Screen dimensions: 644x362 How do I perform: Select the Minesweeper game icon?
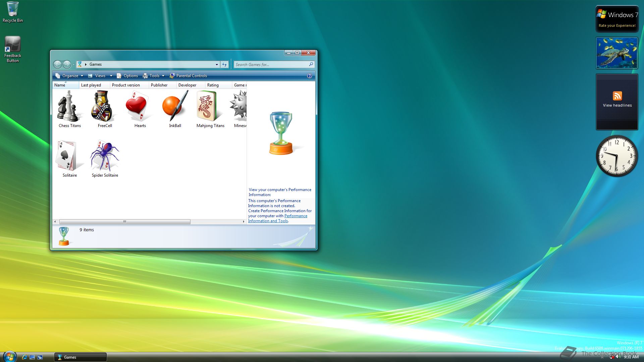coord(239,109)
